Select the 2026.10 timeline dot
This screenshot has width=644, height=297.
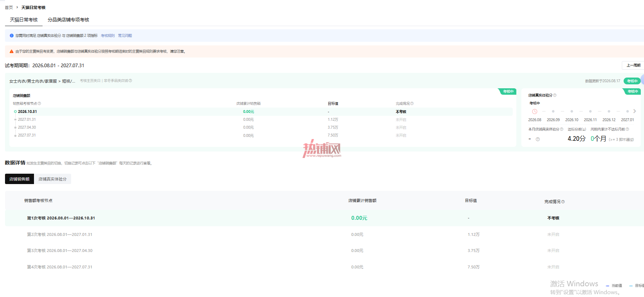coord(572,112)
